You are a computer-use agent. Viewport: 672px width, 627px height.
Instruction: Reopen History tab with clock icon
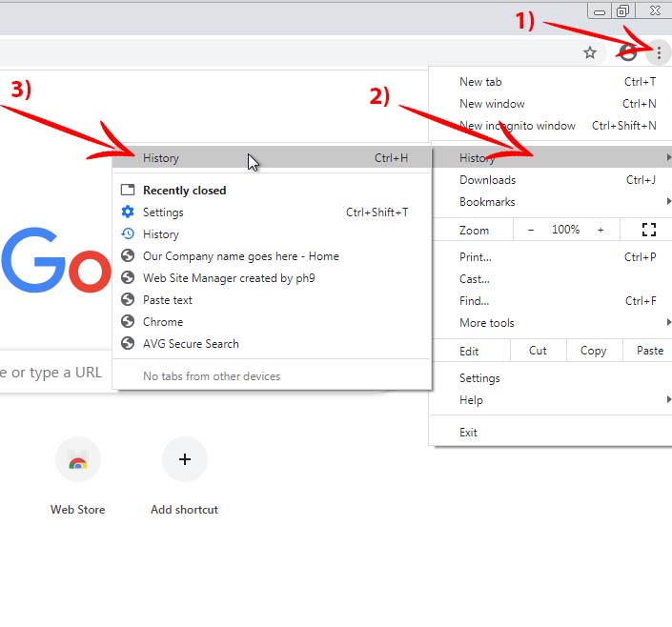coord(160,234)
